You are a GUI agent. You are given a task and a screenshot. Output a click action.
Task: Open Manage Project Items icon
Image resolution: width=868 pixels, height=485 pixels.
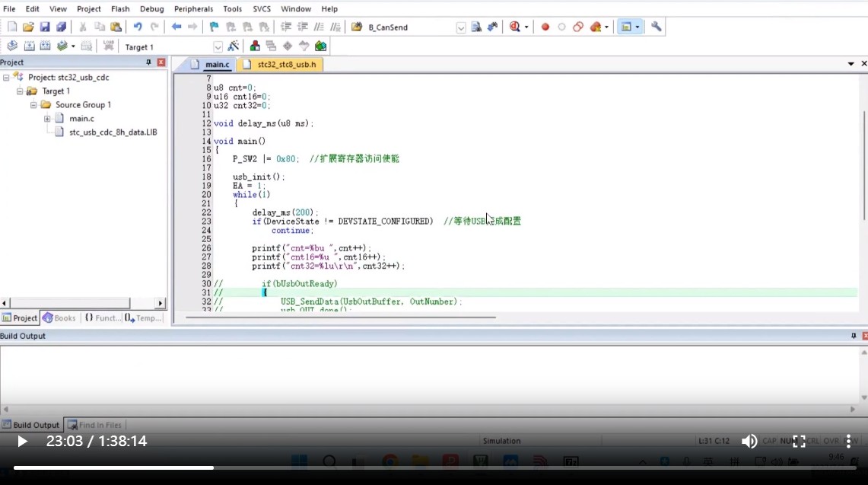click(x=255, y=46)
